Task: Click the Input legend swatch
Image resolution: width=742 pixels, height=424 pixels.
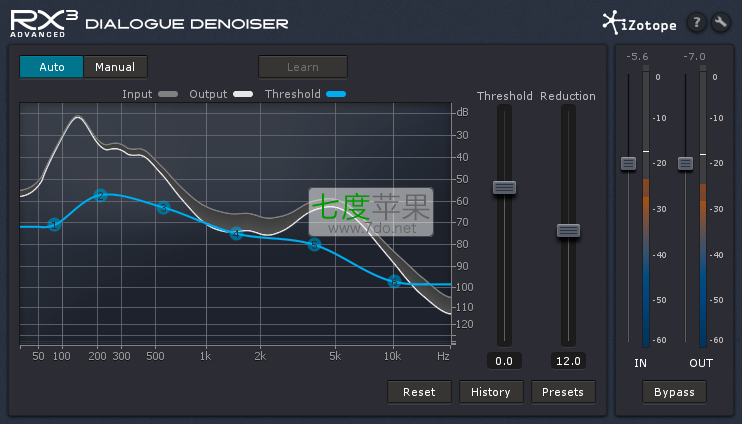Action: click(168, 94)
